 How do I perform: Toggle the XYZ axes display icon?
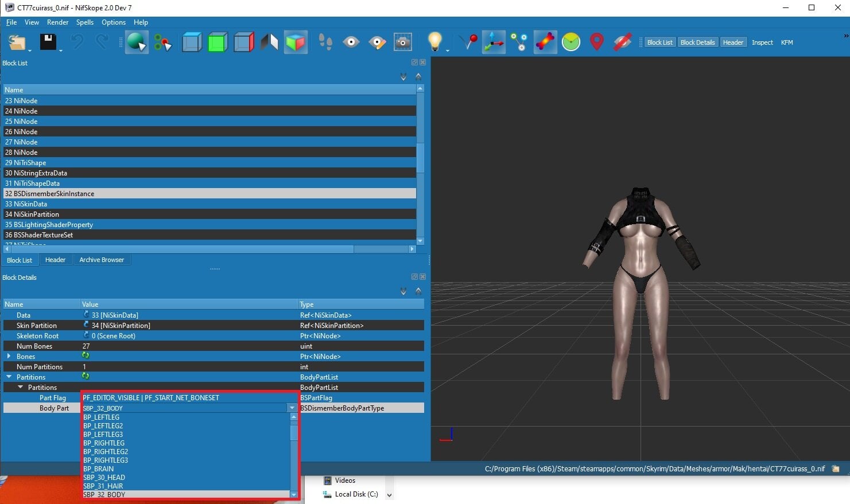494,42
